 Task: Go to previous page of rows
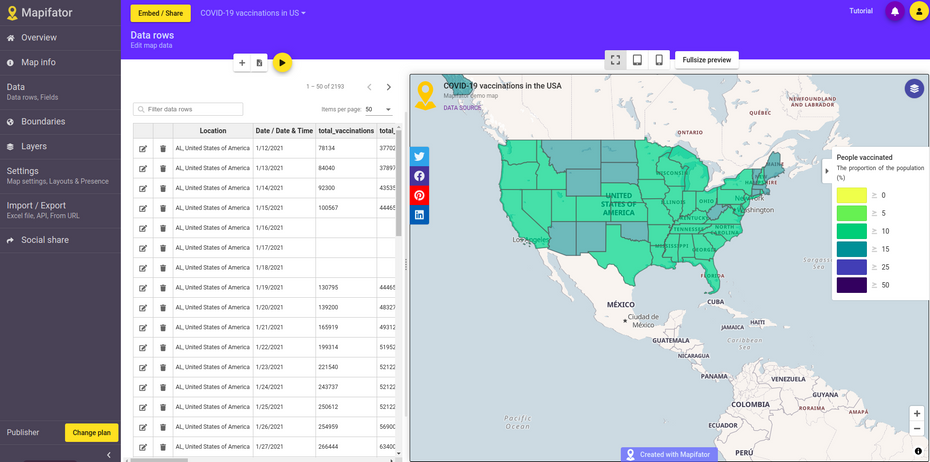pyautogui.click(x=369, y=87)
